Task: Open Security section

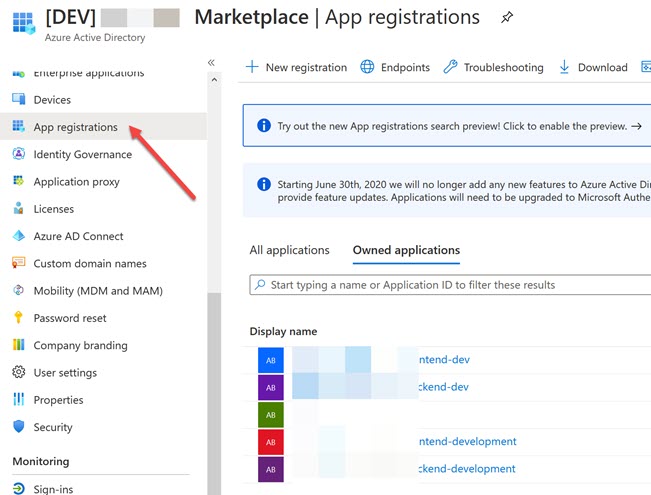Action: (53, 427)
